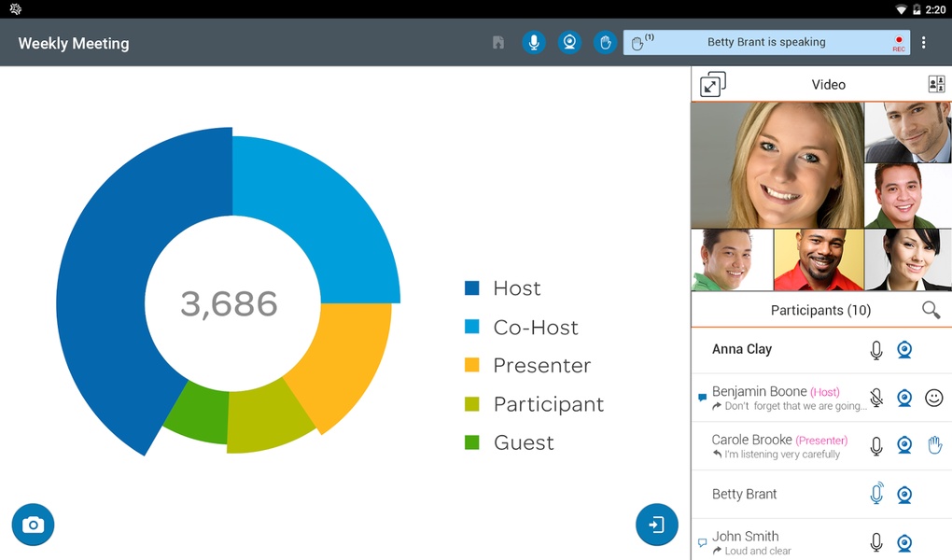Screen dimensions: 952x560
Task: Open the grayed document icon in toolbar
Action: (x=498, y=43)
